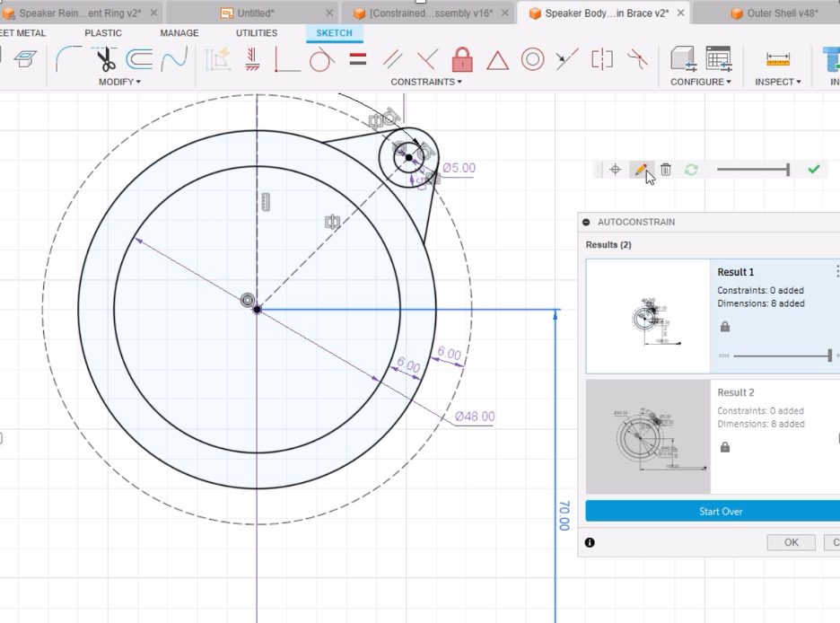This screenshot has width=840, height=623.
Task: Delete with the trash icon in floating toolbar
Action: [x=666, y=170]
